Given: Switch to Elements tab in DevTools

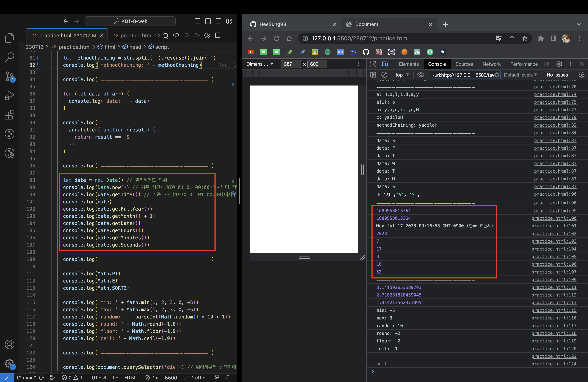Looking at the screenshot, I should pos(409,64).
